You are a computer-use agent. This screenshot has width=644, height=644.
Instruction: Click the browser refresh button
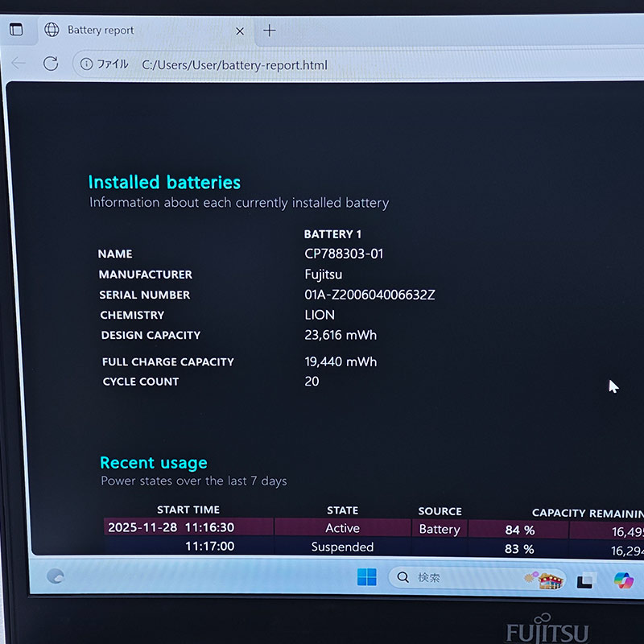51,64
